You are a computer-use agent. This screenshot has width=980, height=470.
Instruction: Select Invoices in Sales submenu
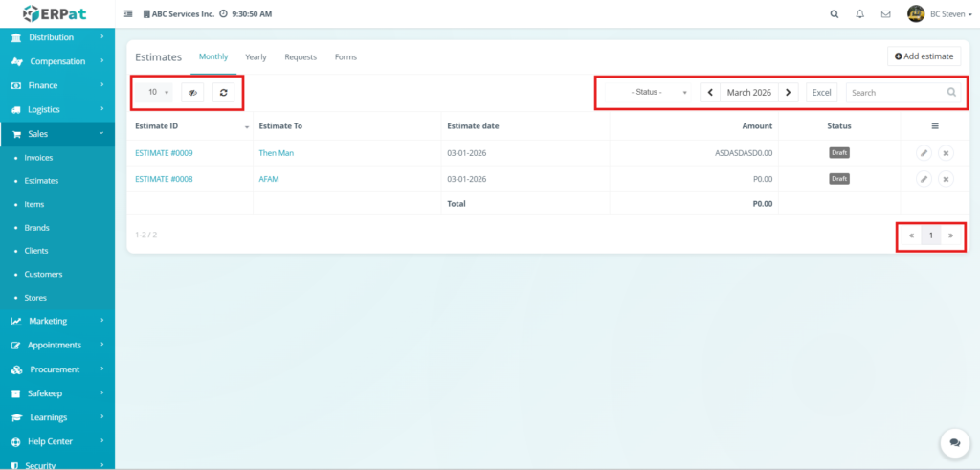coord(38,157)
